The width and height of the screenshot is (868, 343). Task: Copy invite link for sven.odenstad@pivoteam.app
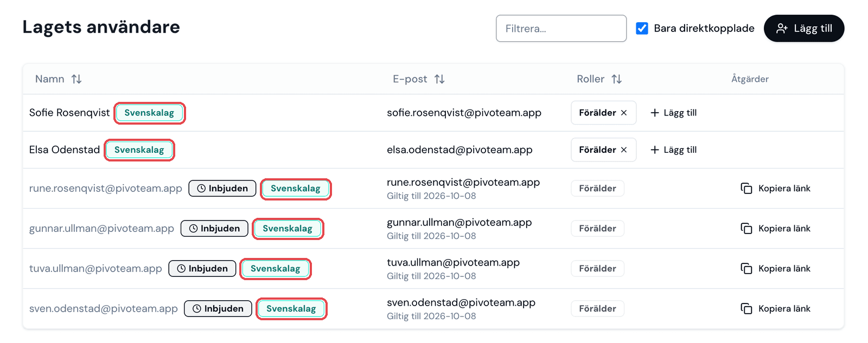(776, 309)
